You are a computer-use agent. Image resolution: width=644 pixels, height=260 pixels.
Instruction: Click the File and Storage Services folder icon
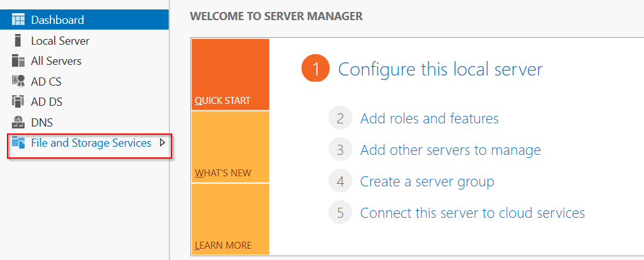pos(18,142)
